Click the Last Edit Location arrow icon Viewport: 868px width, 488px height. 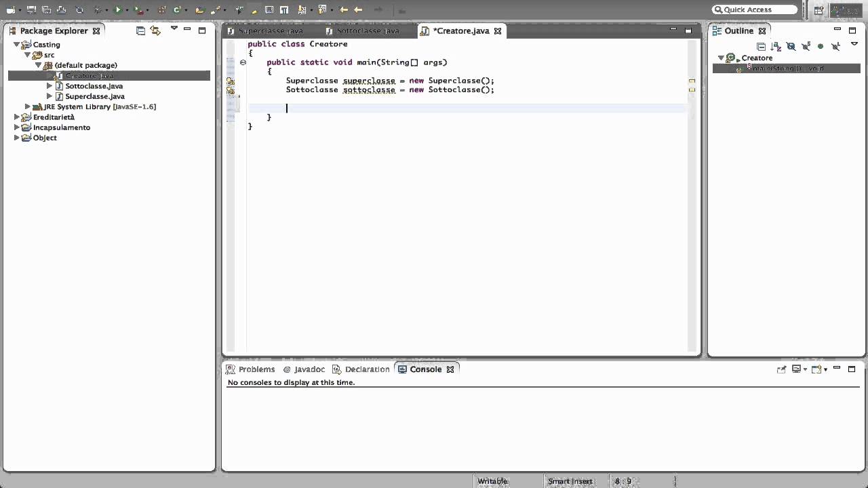click(x=343, y=9)
